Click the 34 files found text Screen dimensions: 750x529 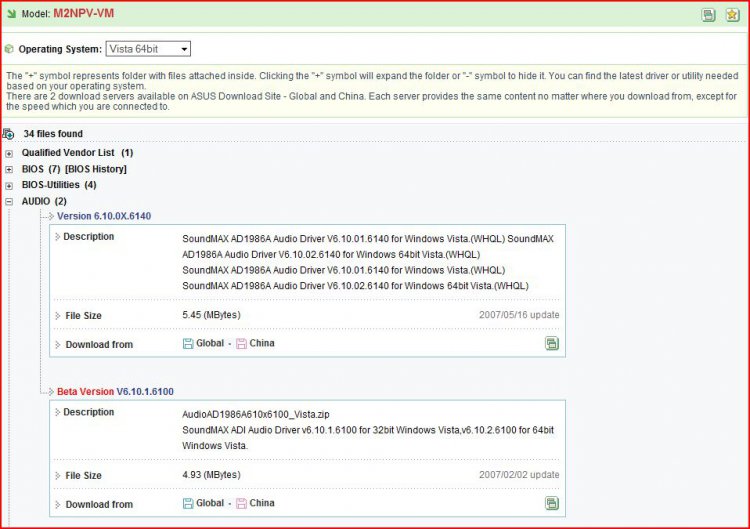click(53, 134)
